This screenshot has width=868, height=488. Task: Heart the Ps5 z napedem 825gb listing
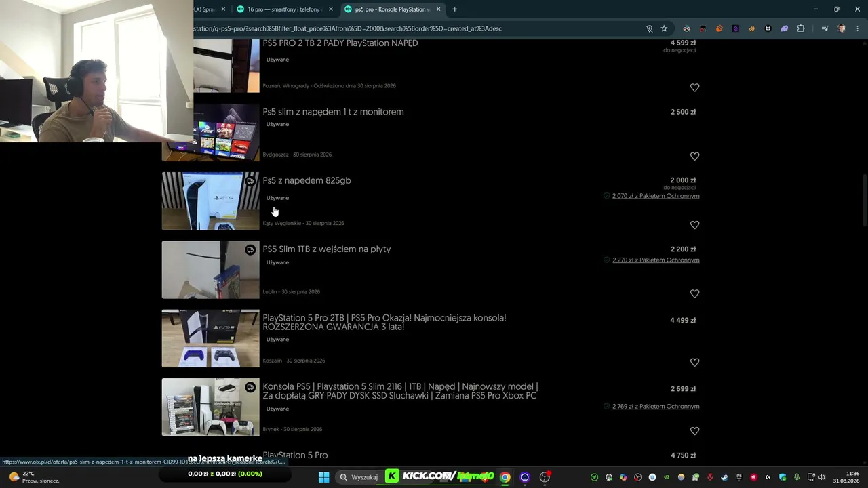tap(694, 225)
